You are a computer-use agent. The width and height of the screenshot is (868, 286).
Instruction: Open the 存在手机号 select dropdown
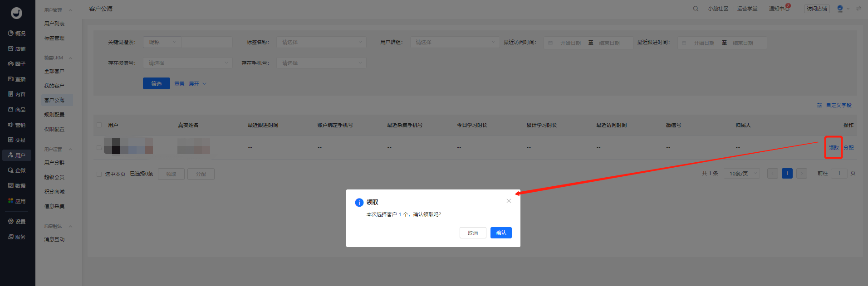point(321,63)
